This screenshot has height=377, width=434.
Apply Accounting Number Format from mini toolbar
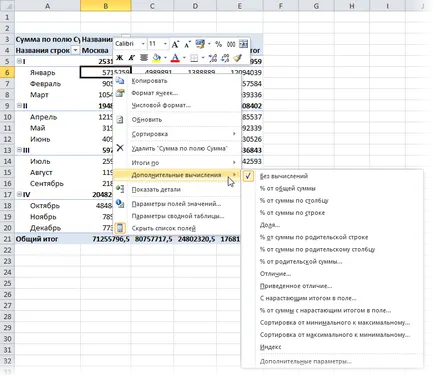click(200, 44)
